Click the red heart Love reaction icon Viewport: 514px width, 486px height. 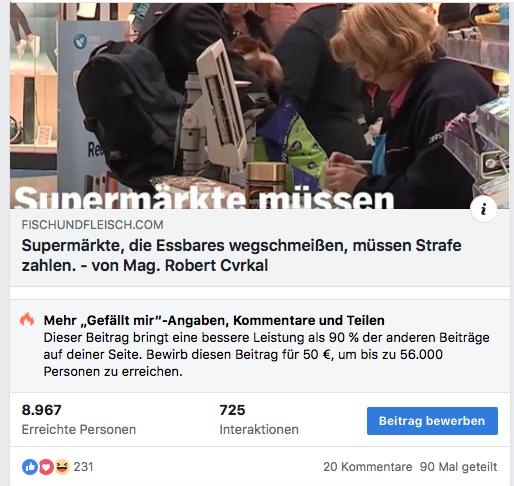click(46, 467)
